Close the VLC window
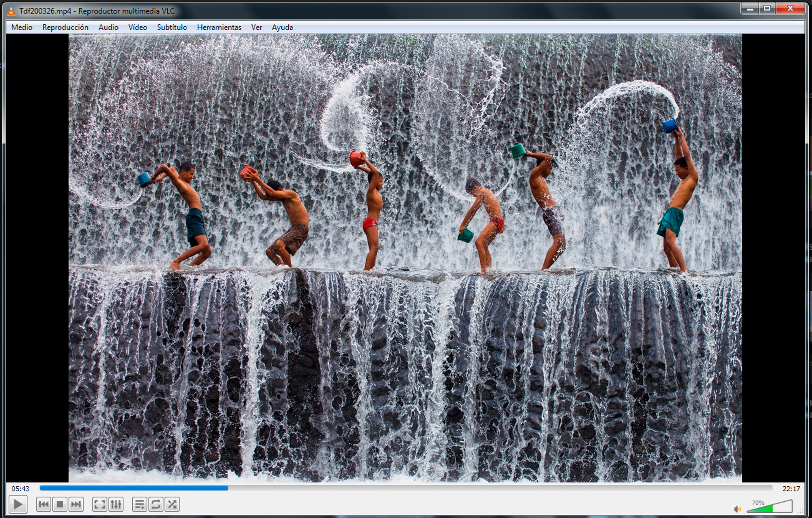Screen dimensions: 812x518 790,9
